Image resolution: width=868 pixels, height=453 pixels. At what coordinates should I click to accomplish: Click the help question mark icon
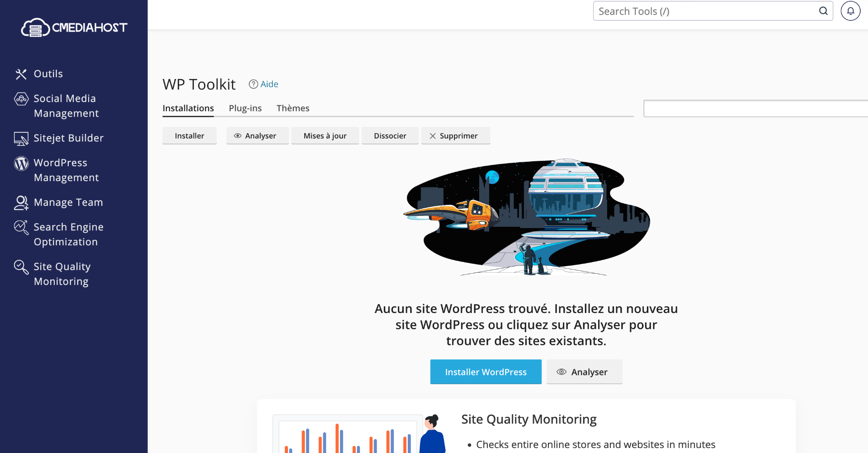pyautogui.click(x=254, y=84)
